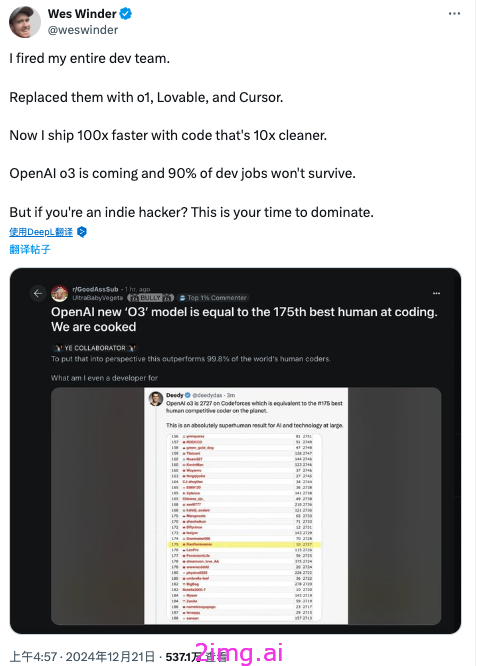477x666 pixels.
Task: Click the back arrow in the Reddit screenshot
Action: 38,293
